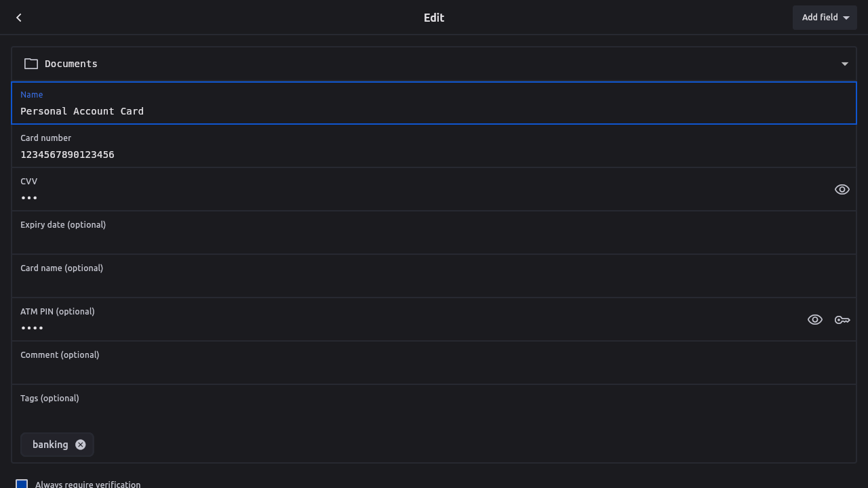Click the Edit page title

(x=434, y=18)
